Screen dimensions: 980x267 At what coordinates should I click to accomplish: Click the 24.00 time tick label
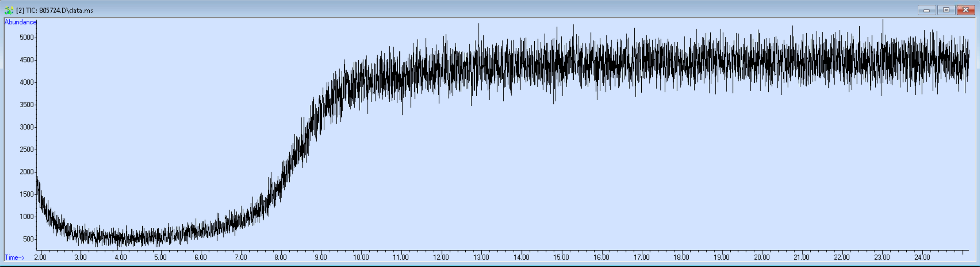[x=922, y=257]
